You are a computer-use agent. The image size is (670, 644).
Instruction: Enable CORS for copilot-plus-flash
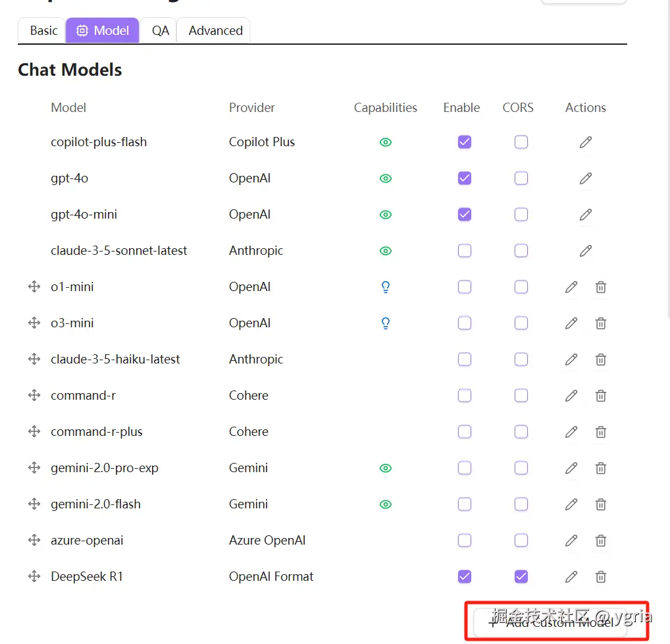521,142
